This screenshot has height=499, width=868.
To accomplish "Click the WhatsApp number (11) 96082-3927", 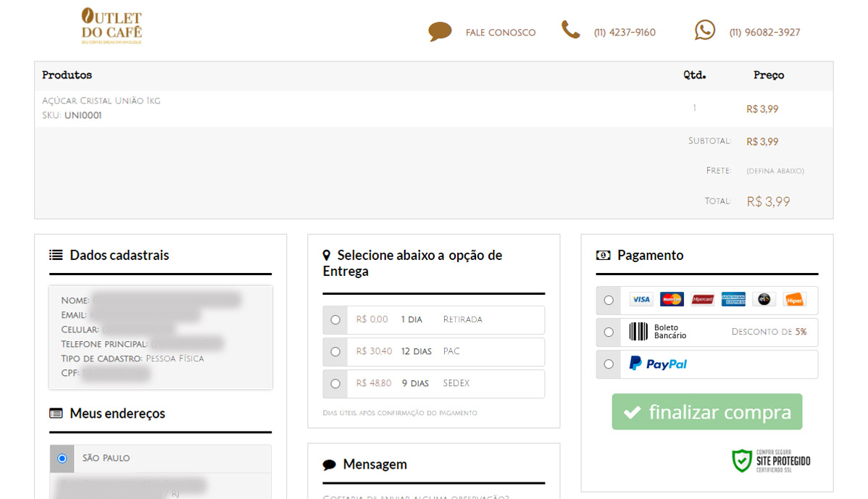I will tap(764, 33).
